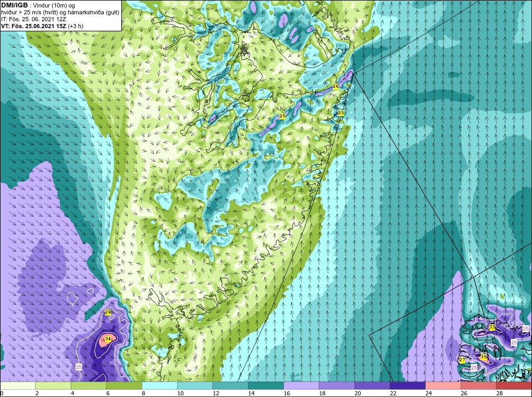The image size is (532, 397).
Task: Click the yellow gust marker '34'
Action: pyautogui.click(x=108, y=339)
